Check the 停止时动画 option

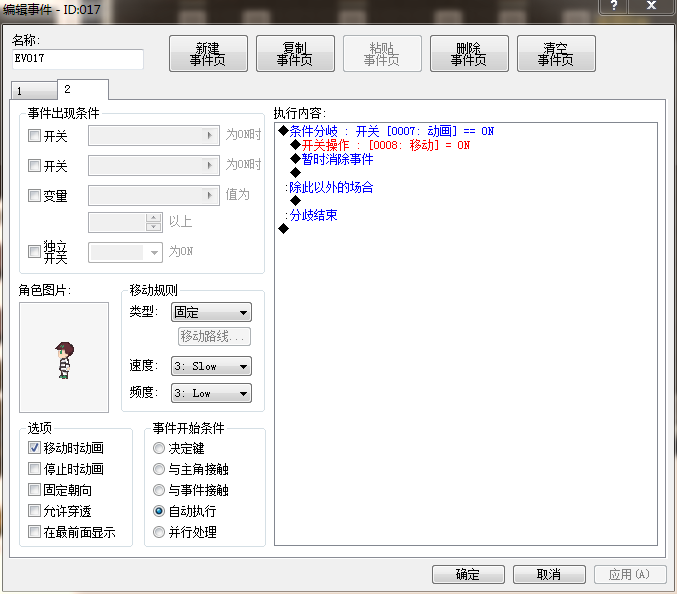(34, 469)
